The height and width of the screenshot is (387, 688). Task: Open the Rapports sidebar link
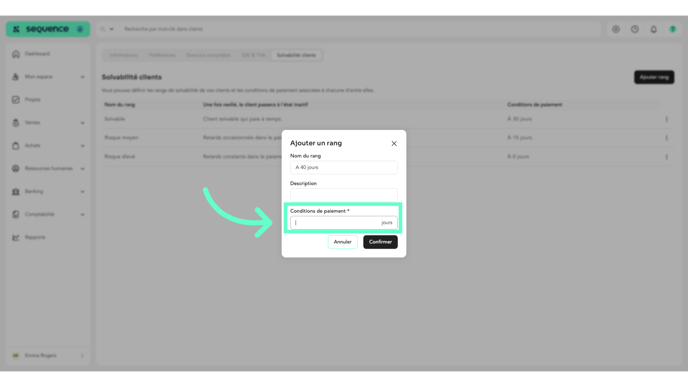tap(35, 237)
